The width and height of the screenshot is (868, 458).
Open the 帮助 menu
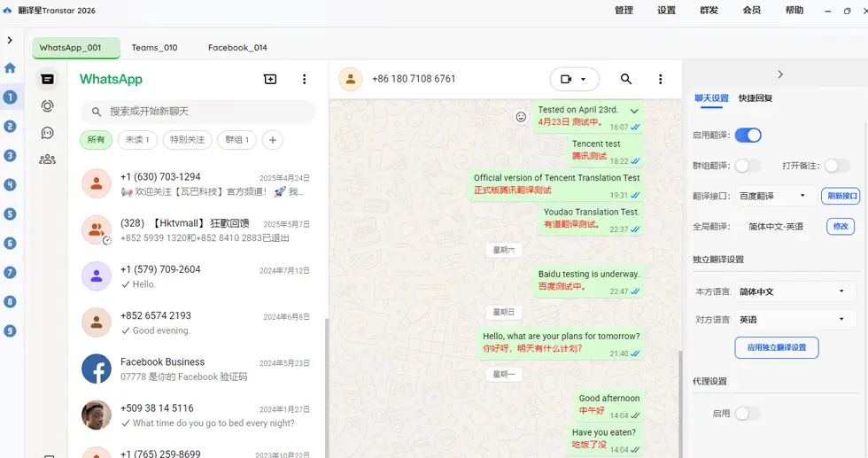click(794, 10)
